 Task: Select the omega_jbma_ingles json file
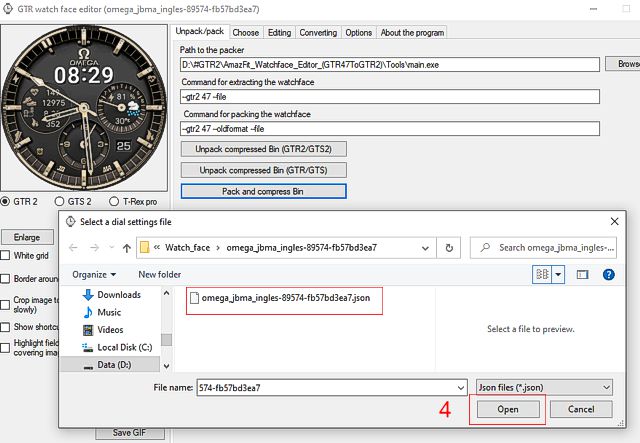(x=280, y=298)
